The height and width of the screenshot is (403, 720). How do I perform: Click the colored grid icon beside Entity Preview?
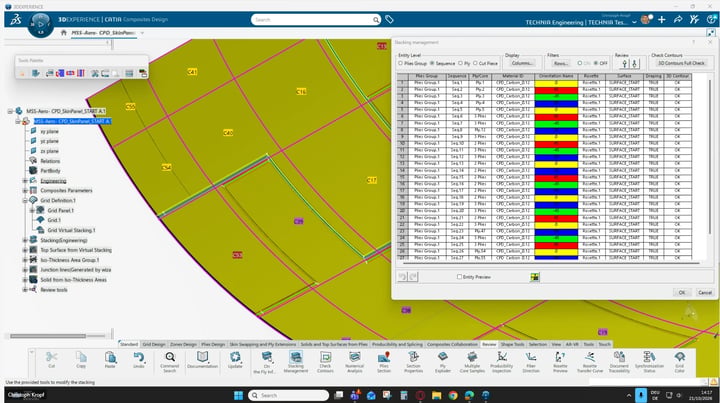(534, 277)
